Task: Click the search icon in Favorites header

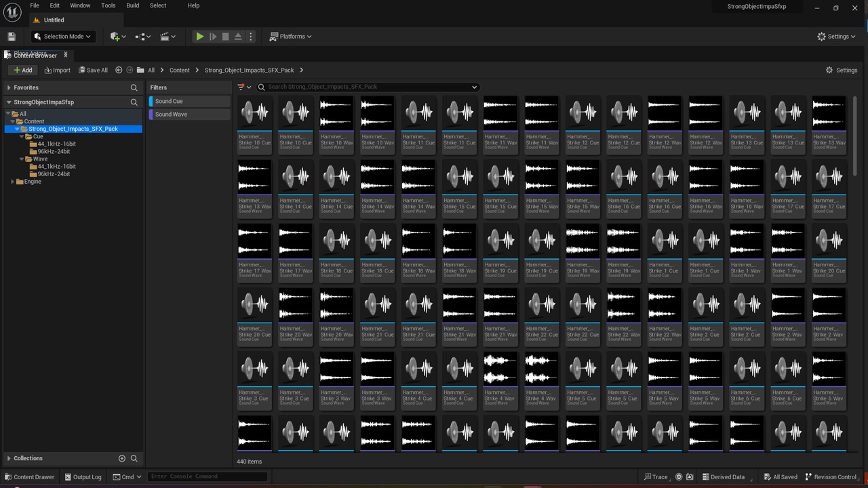Action: [134, 87]
